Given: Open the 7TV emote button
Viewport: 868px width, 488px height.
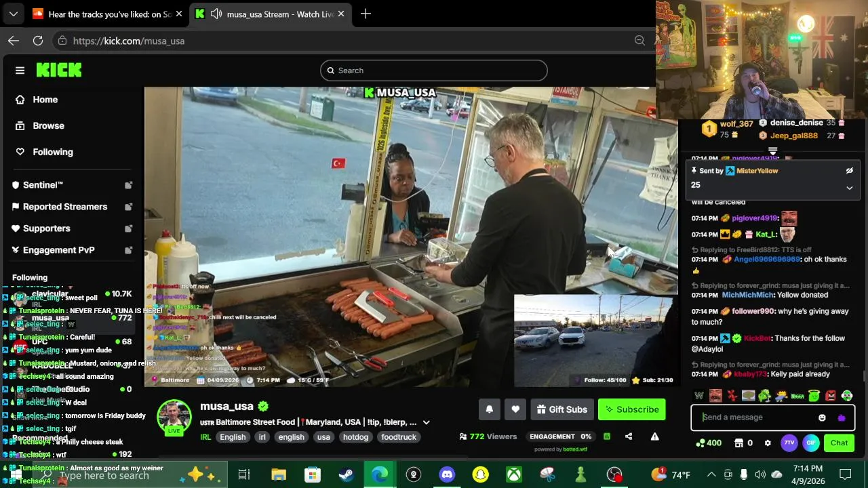Looking at the screenshot, I should [789, 443].
